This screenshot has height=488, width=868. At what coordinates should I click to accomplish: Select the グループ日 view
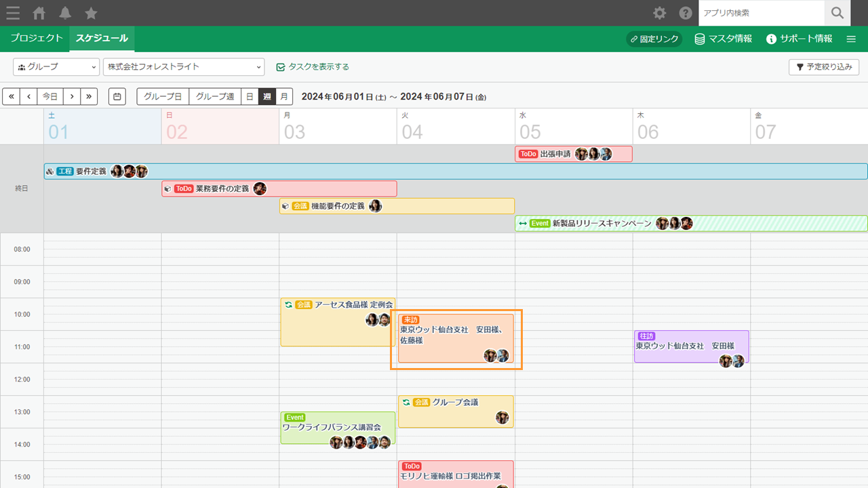point(163,96)
